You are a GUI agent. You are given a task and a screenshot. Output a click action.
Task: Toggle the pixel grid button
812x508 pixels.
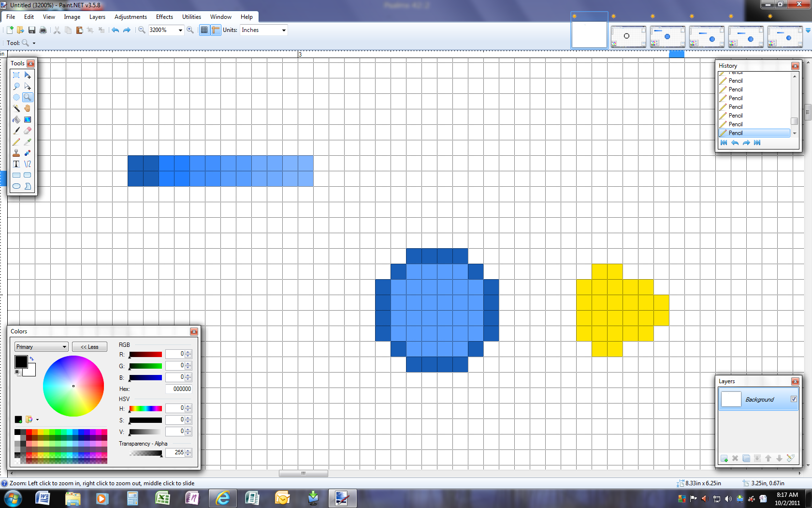pos(204,30)
